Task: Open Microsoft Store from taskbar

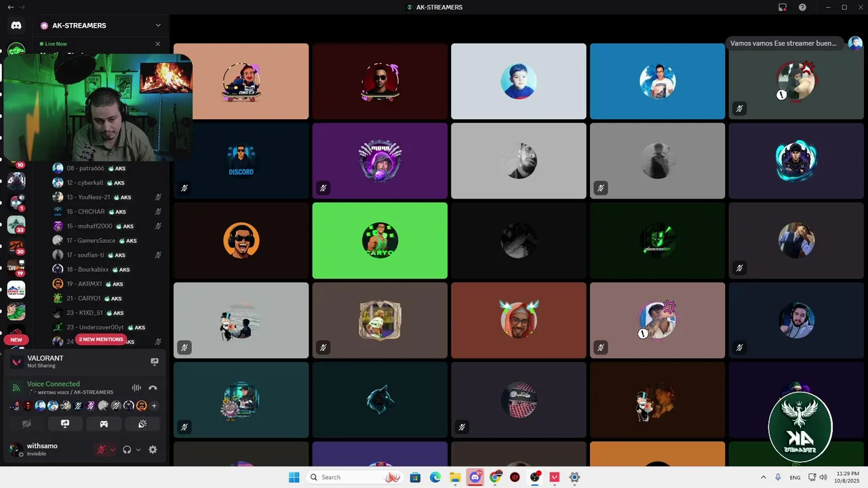Action: click(415, 477)
